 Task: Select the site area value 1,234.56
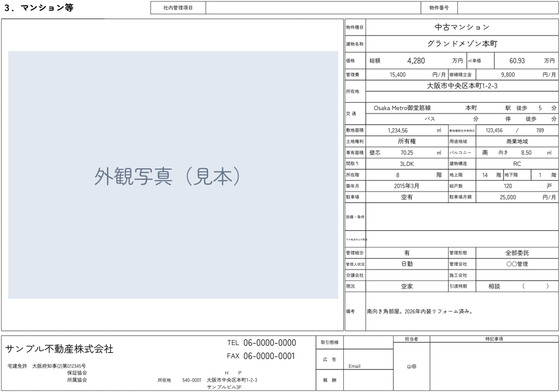[x=398, y=131]
